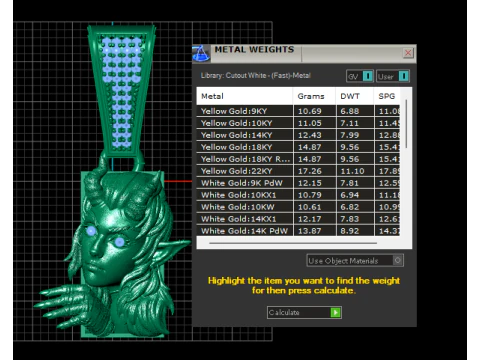Click the 13.87 grams value
480x360 pixels.
click(x=310, y=231)
